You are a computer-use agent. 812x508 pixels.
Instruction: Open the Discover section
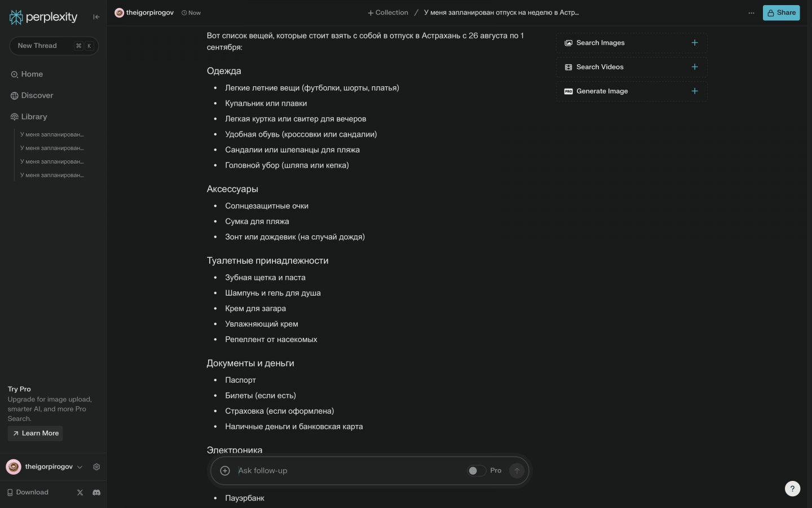coord(37,95)
